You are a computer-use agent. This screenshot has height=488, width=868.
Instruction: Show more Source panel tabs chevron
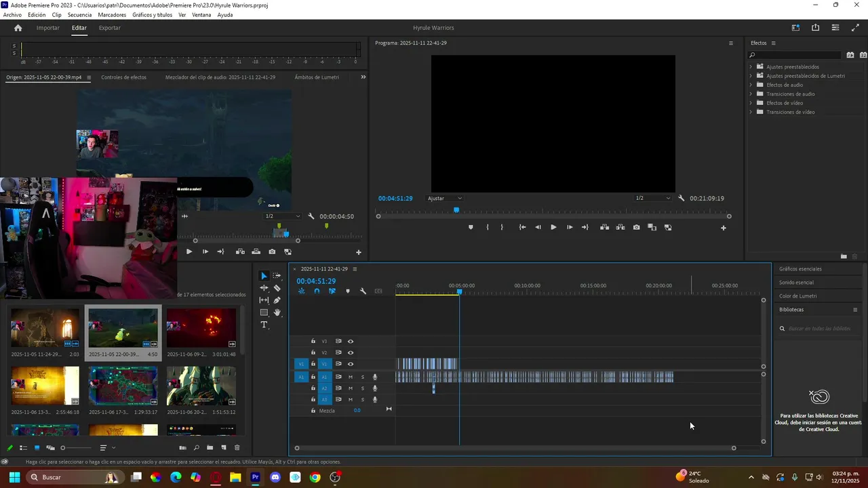(363, 77)
